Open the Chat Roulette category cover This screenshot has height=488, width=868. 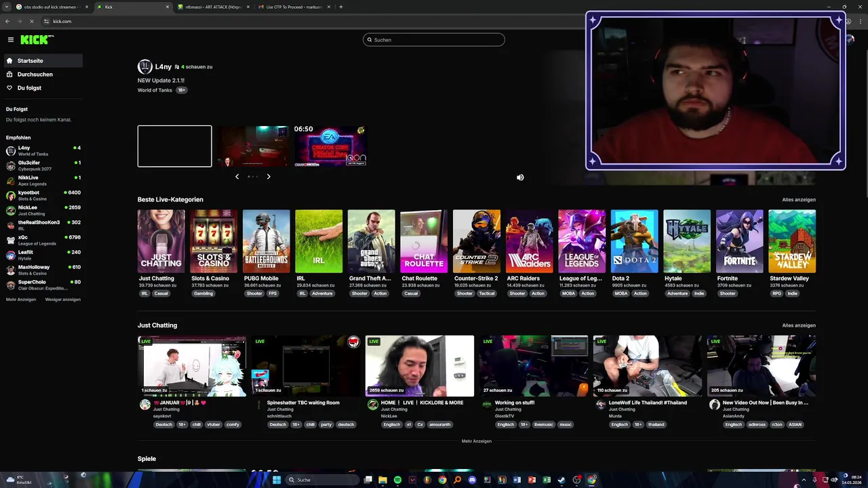click(x=424, y=241)
